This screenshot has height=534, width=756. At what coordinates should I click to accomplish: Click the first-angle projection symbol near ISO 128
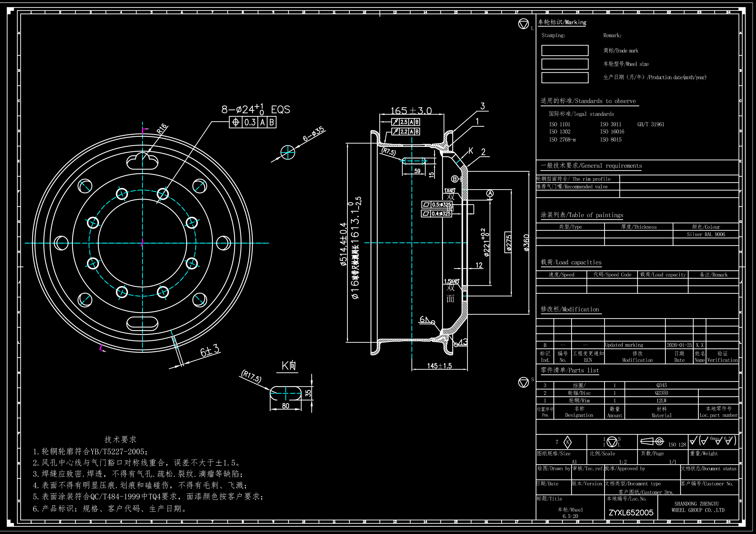click(652, 441)
